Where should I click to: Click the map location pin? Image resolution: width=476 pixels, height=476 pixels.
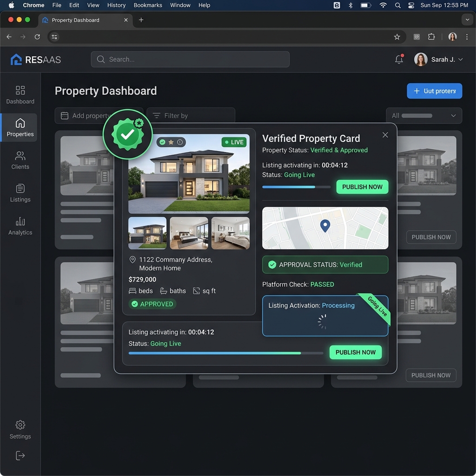pyautogui.click(x=325, y=226)
